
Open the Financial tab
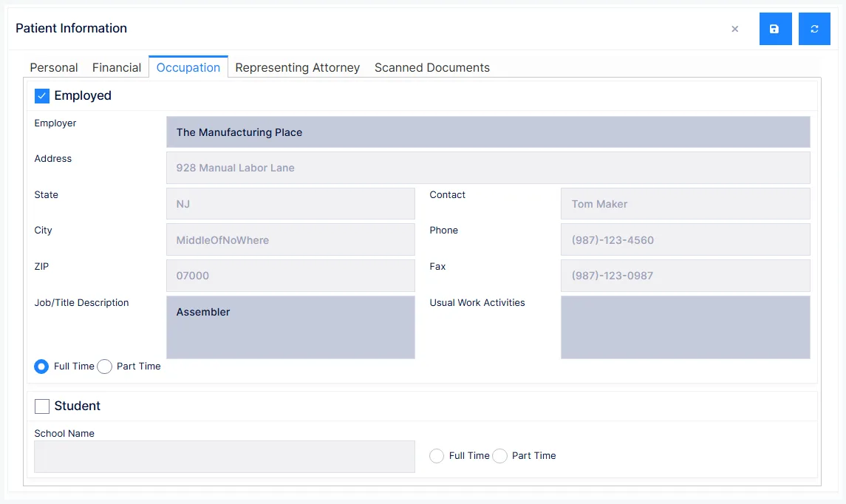117,67
